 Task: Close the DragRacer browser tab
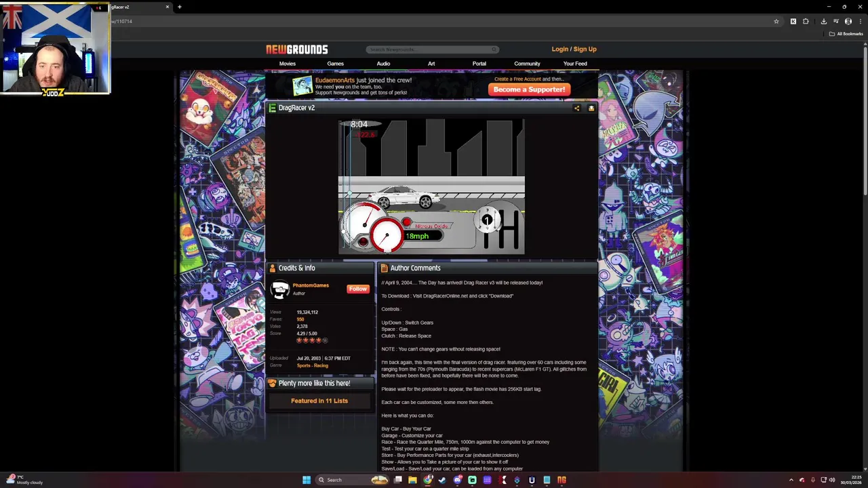(x=167, y=7)
